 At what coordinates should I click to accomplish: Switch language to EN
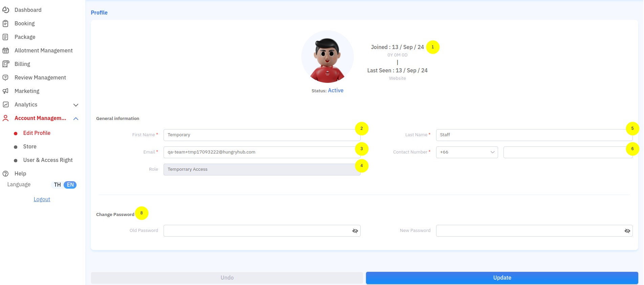(70, 185)
